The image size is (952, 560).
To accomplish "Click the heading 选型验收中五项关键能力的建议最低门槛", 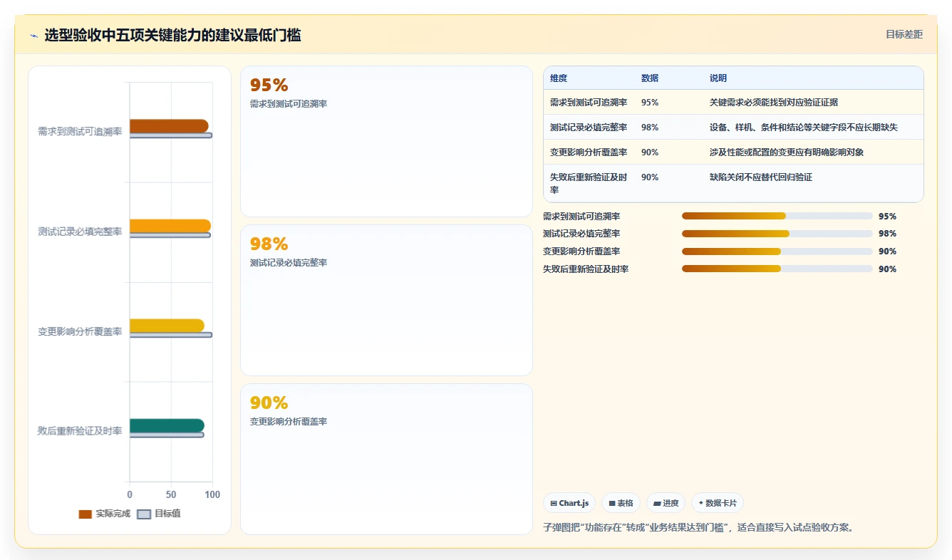I will pos(172,35).
